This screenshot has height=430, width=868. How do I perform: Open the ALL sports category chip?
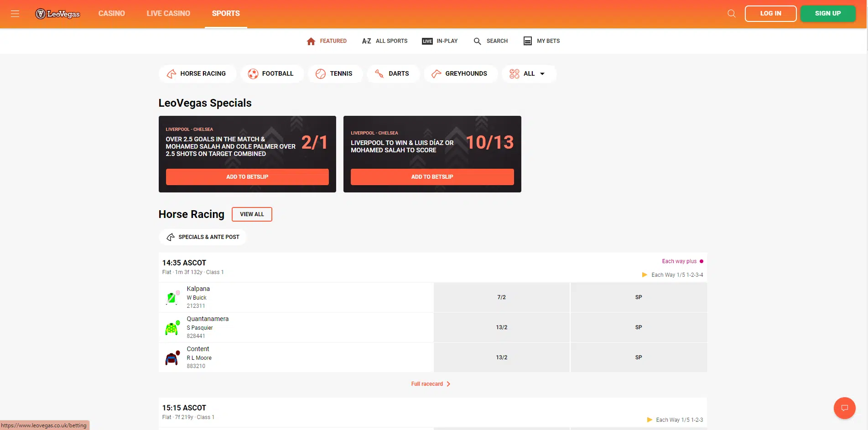tap(529, 74)
